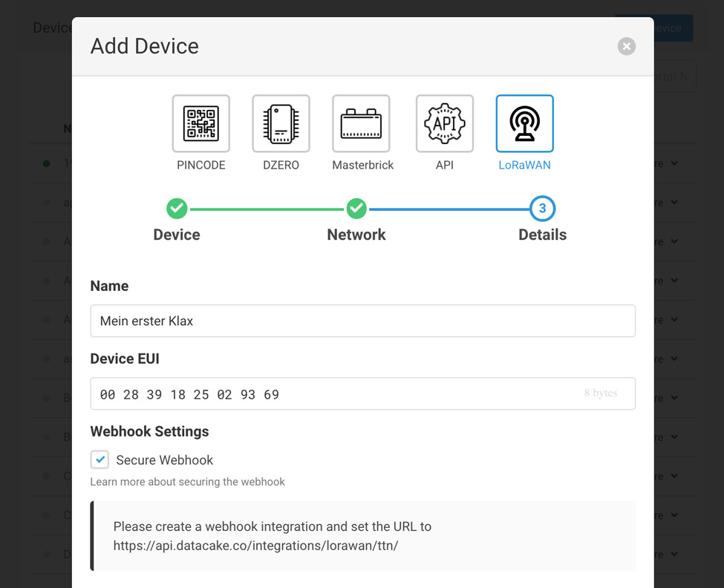
Task: Go back to the Device step label
Action: [177, 235]
